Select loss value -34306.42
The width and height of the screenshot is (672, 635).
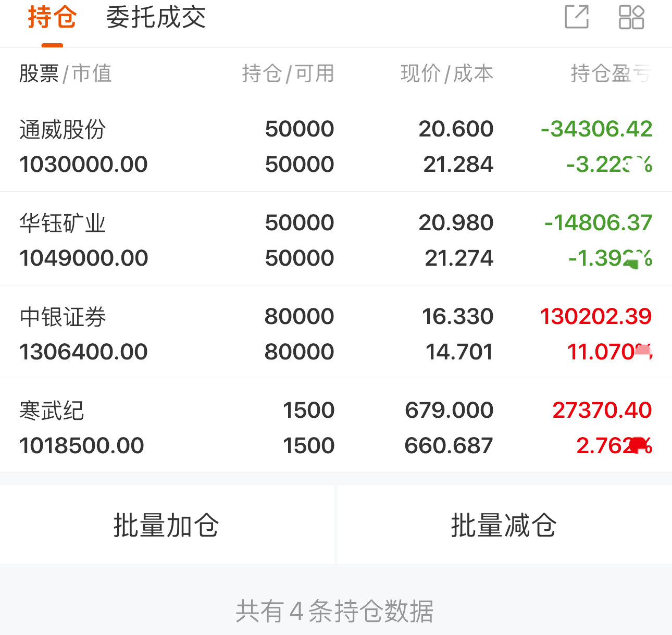[596, 129]
